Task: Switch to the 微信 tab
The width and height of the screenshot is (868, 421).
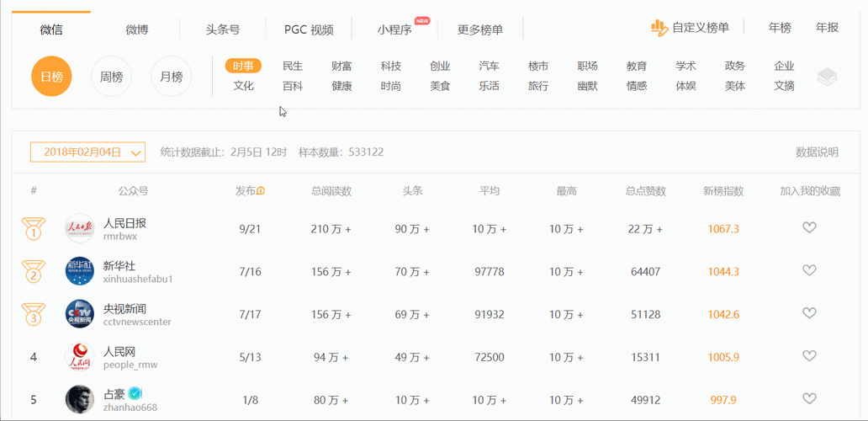Action: (51, 29)
